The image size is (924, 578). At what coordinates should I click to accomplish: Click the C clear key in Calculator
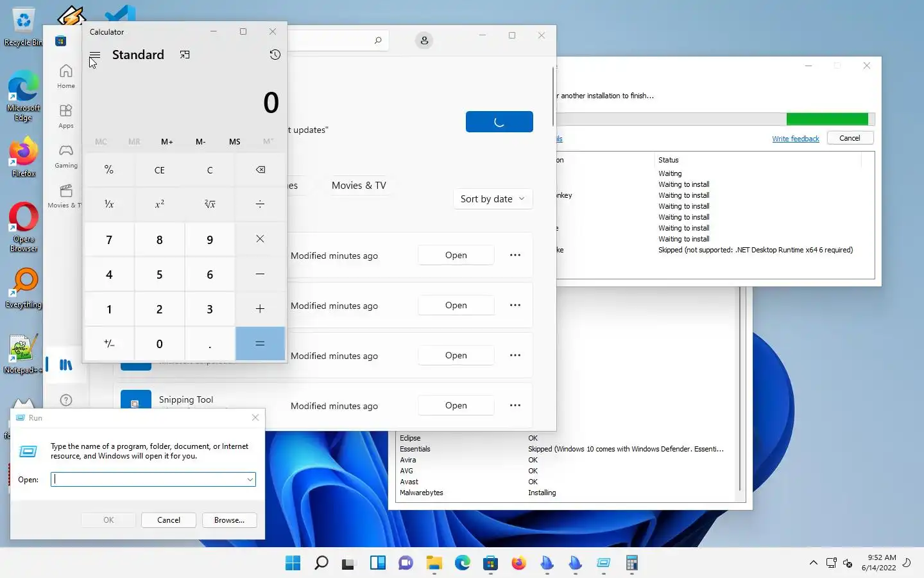210,170
